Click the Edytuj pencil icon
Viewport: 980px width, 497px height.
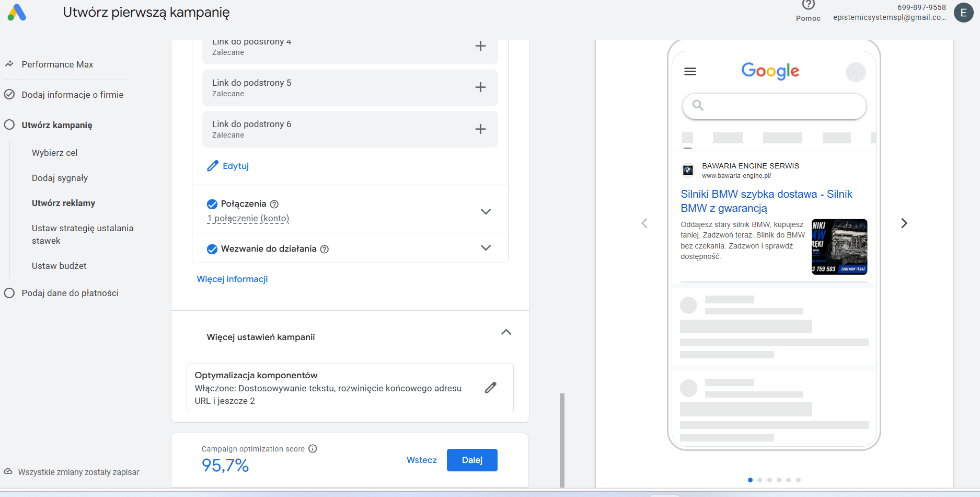212,166
